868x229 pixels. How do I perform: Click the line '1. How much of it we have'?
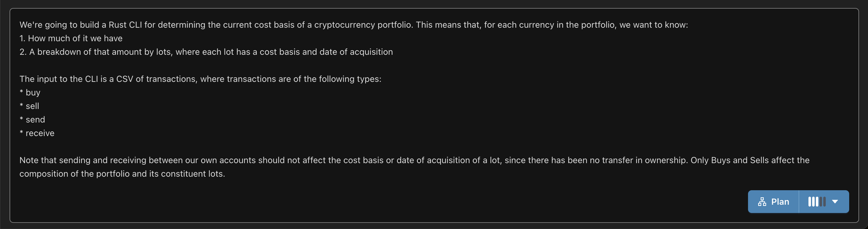click(71, 38)
